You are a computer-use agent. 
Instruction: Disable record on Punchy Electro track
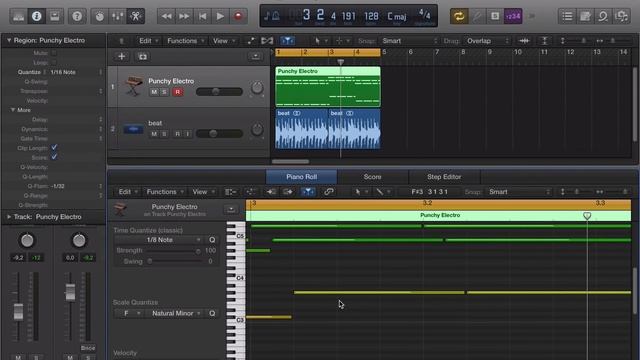pos(178,92)
